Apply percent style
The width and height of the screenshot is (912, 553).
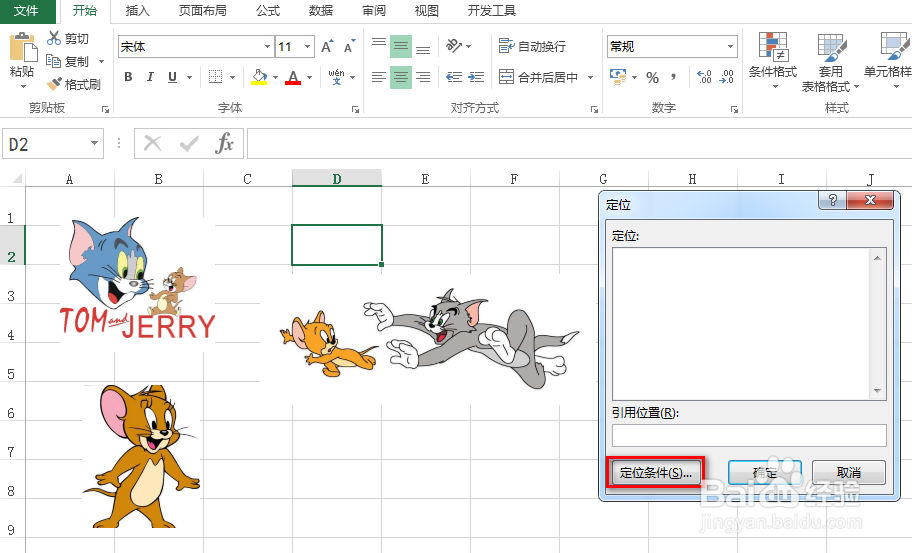pyautogui.click(x=653, y=77)
